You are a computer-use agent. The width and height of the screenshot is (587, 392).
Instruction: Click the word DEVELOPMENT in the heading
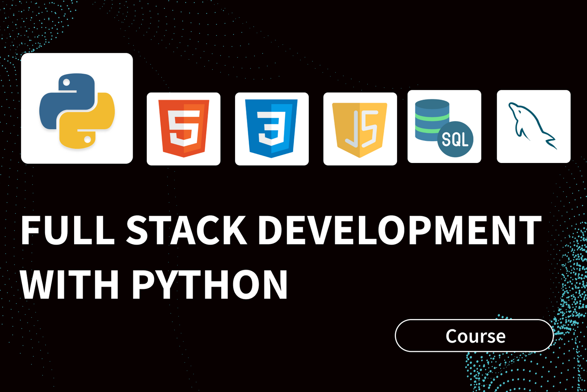point(399,230)
